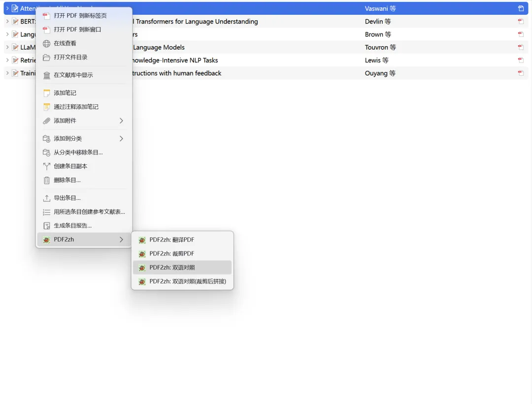
Task: Click the export arrow icon for 导出条目
Action: tap(46, 198)
